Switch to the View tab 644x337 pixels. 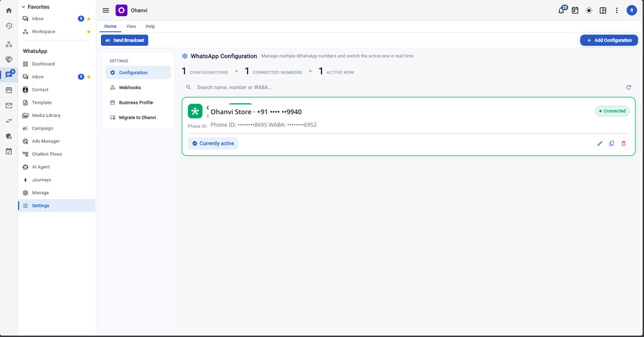tap(131, 26)
